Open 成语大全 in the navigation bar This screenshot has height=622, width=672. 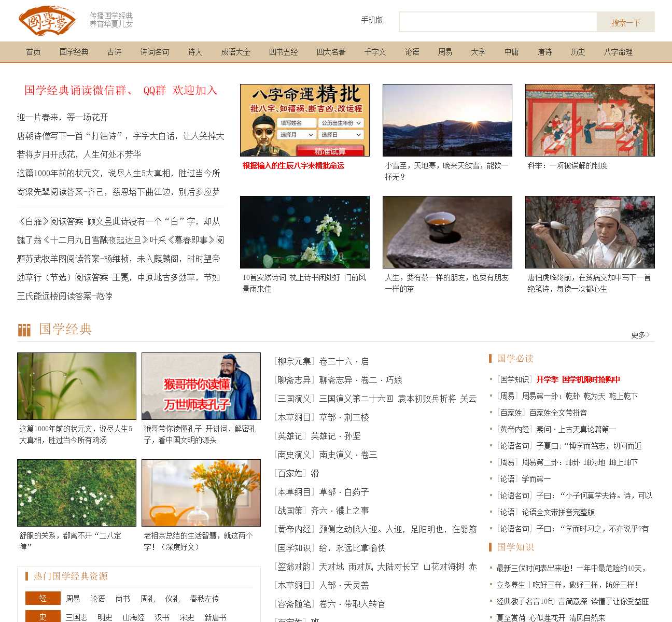[x=235, y=52]
